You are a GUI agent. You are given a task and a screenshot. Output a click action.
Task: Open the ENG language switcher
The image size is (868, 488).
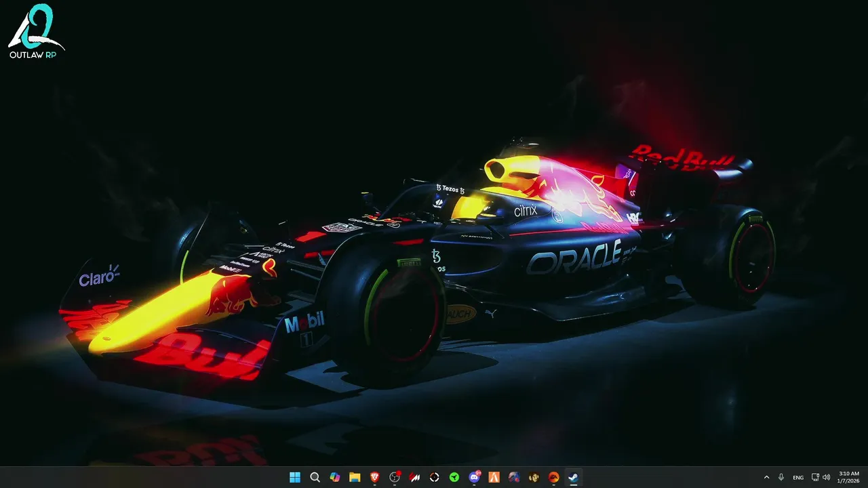point(798,477)
